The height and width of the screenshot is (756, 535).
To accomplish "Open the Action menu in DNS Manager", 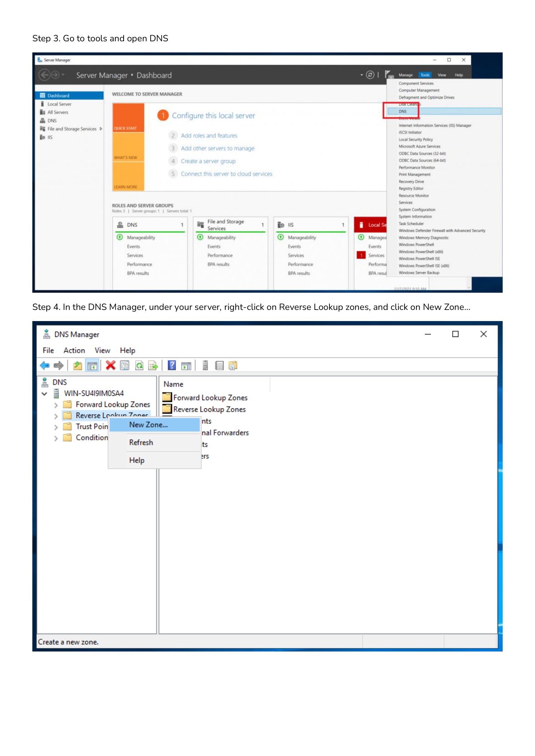I will tap(74, 351).
